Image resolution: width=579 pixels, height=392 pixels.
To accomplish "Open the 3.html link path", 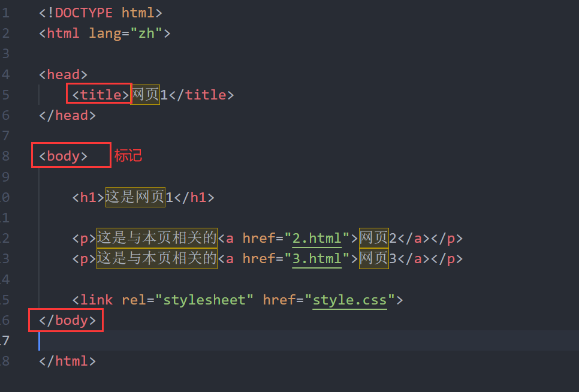I will [317, 259].
